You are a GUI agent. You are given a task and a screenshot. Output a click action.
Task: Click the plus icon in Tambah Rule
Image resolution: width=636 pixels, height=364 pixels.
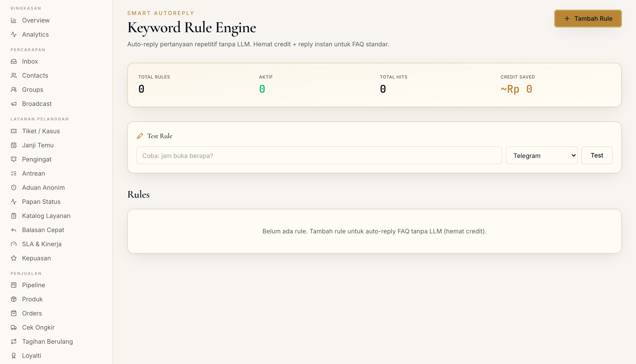coord(567,19)
